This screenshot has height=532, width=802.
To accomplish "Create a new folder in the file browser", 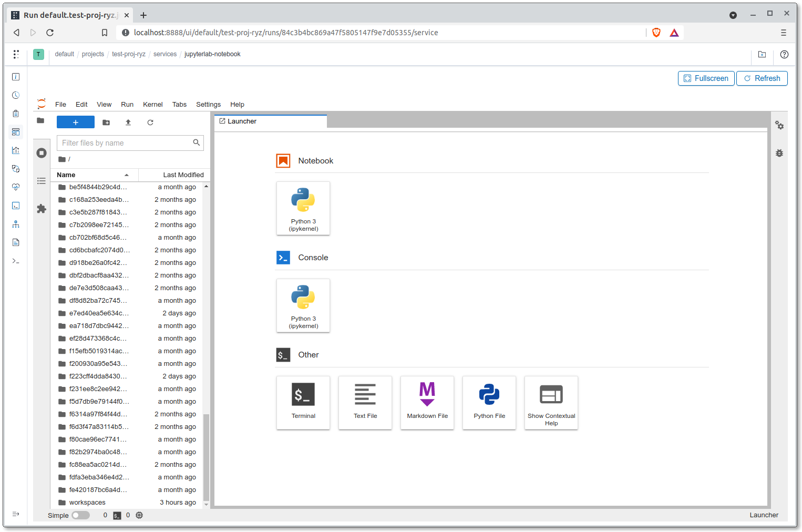I will click(106, 122).
